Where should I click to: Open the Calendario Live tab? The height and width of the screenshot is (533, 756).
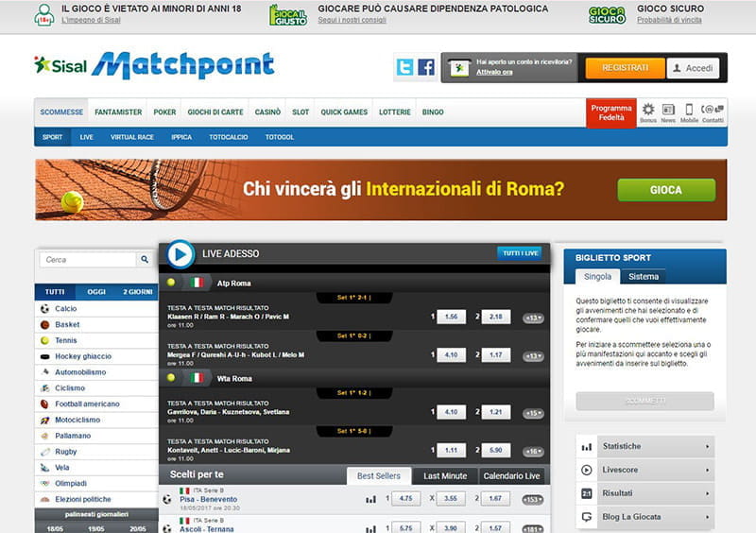coord(511,476)
